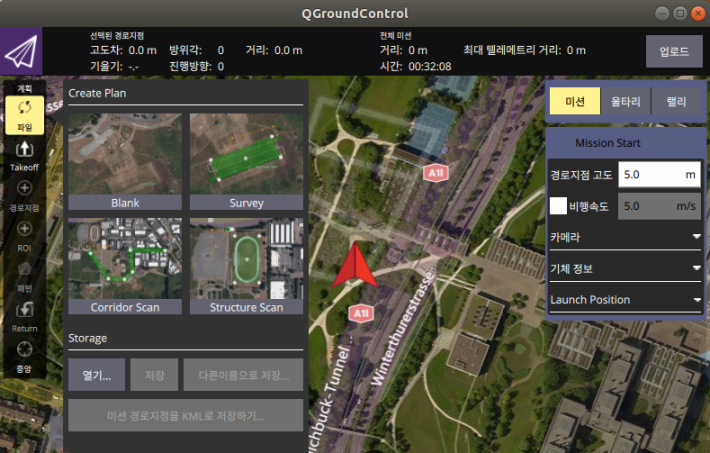Click the lower A1l highway marker
The image size is (710, 453).
click(x=361, y=314)
